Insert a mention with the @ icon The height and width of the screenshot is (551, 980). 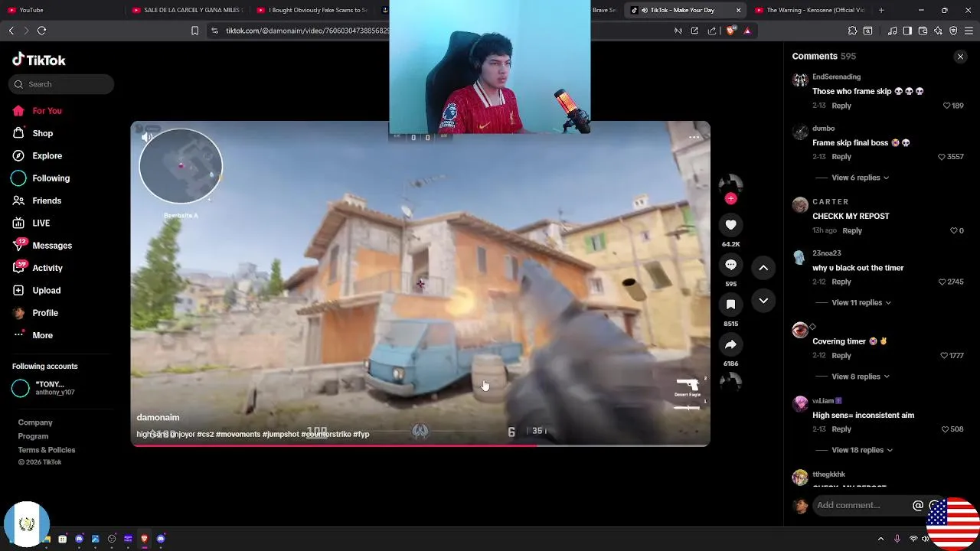coord(917,505)
